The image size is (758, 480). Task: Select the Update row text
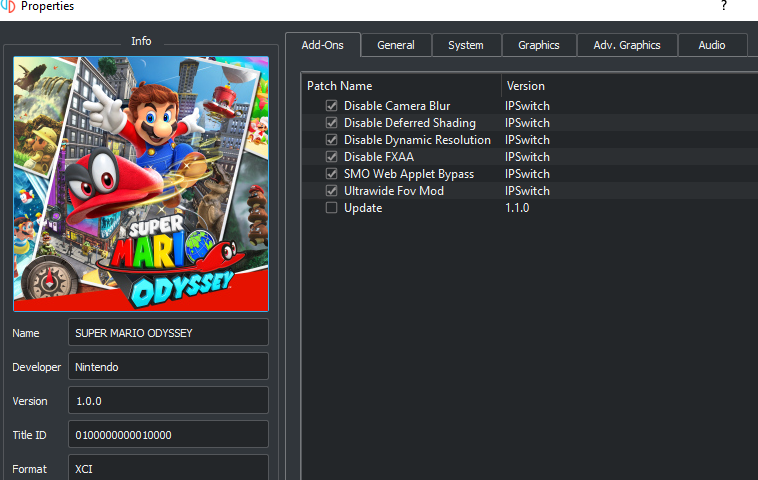363,208
